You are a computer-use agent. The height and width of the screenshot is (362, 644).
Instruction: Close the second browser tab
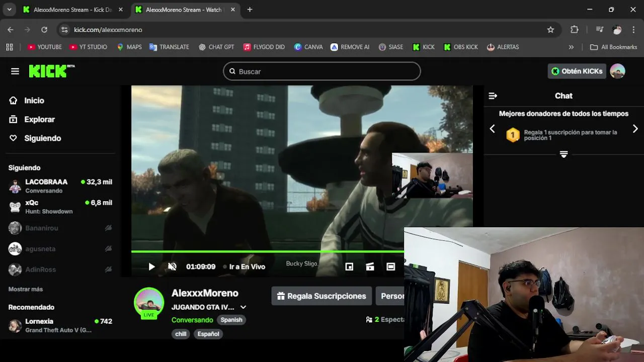click(x=232, y=10)
